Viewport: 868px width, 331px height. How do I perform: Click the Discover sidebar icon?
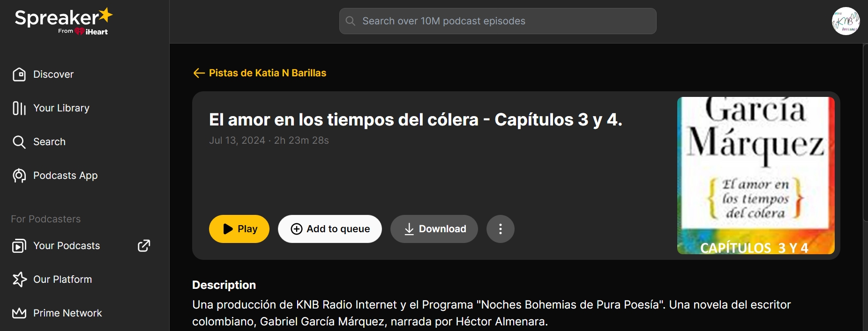coord(19,74)
